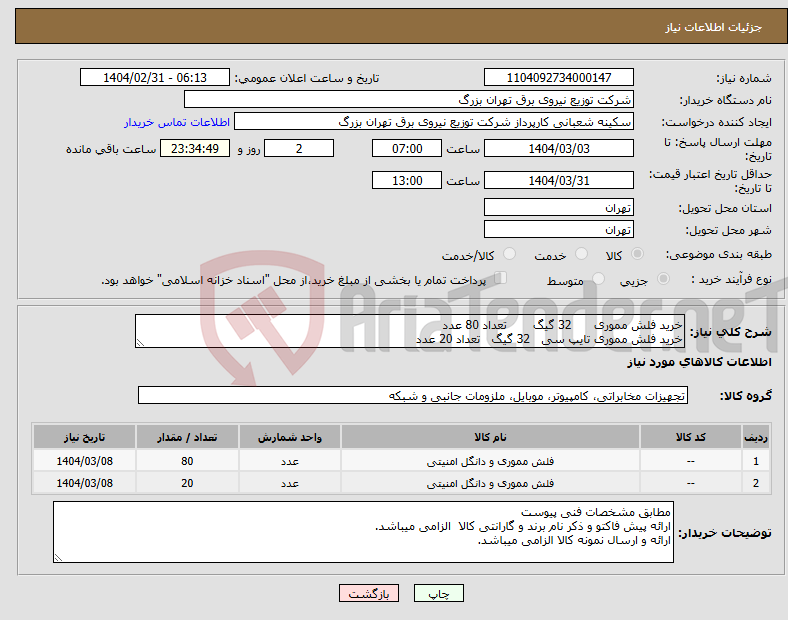Click the price validity date 1404/03/31
Image resolution: width=788 pixels, height=620 pixels.
click(x=558, y=180)
